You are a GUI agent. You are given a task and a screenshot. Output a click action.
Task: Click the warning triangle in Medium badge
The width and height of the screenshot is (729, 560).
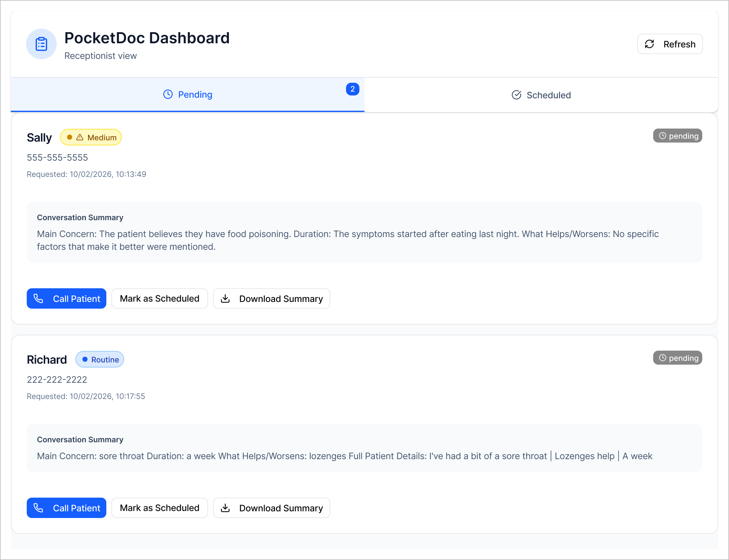[x=80, y=137]
